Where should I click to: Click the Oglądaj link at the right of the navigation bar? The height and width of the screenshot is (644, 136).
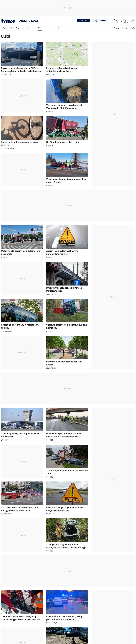pos(132,28)
